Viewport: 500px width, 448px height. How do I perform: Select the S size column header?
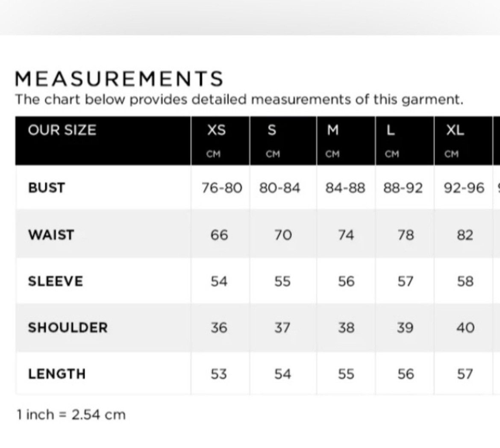[272, 130]
